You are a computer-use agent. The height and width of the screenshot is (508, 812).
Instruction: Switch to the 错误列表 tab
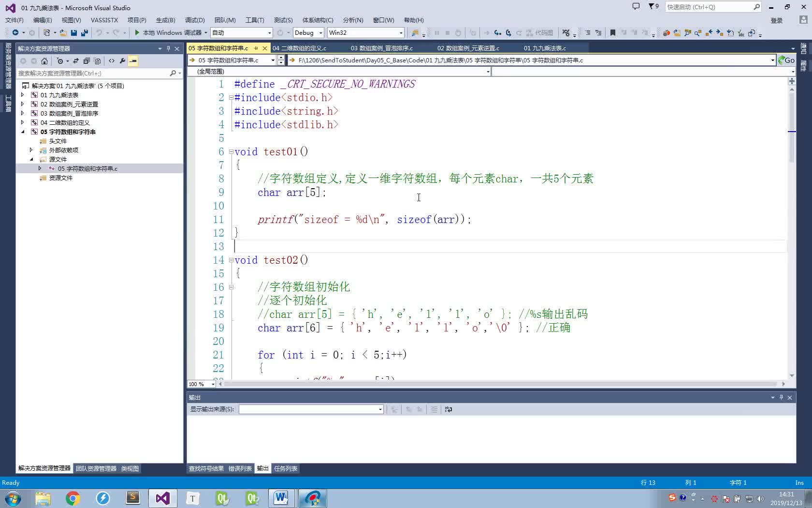[x=240, y=469]
